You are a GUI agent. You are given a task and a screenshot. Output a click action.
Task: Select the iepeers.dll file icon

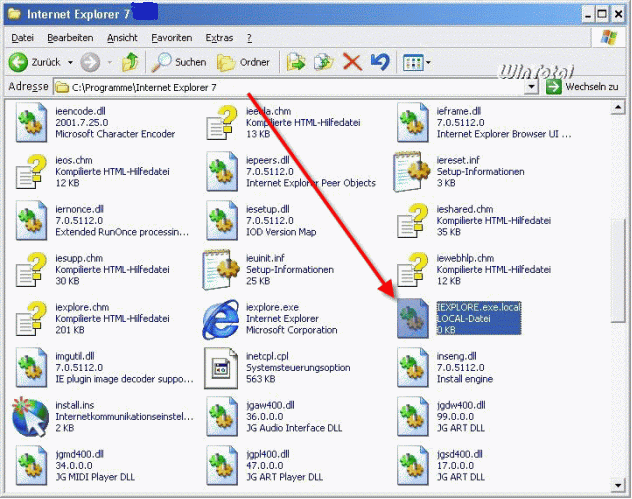(222, 172)
